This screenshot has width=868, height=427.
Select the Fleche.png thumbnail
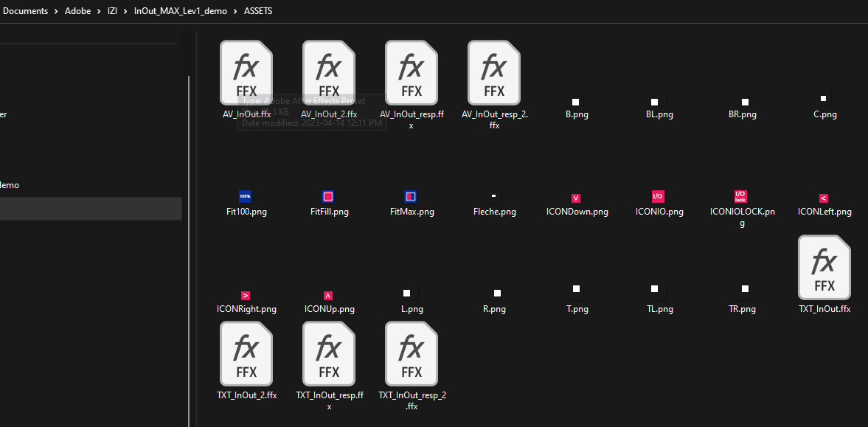(x=494, y=195)
